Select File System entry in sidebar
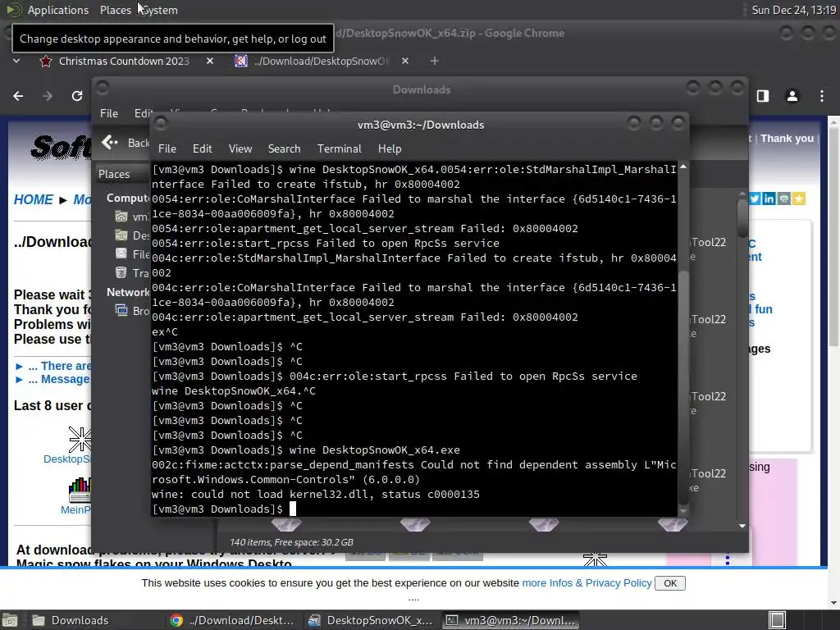 point(132,254)
